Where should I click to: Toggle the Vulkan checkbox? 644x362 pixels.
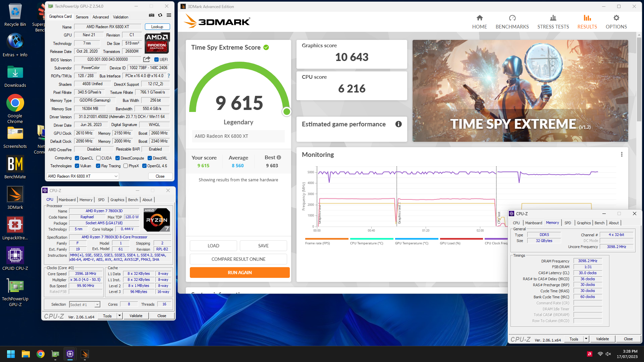(77, 166)
